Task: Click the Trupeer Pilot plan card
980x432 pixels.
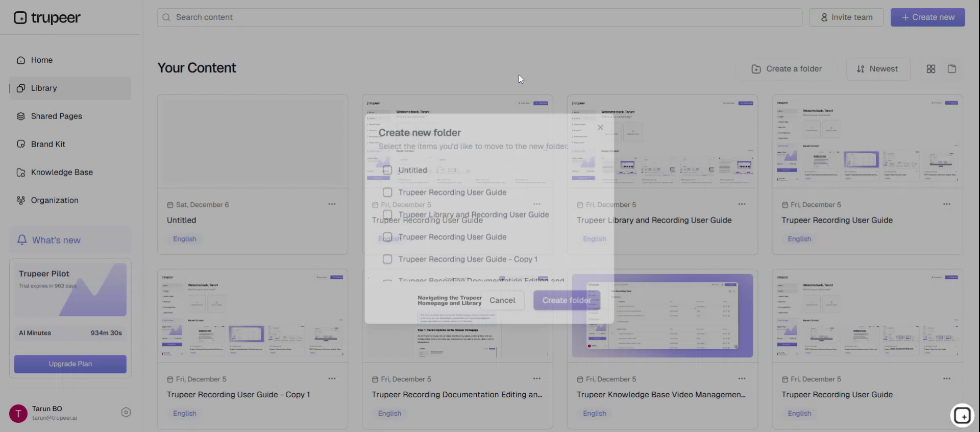Action: point(70,290)
